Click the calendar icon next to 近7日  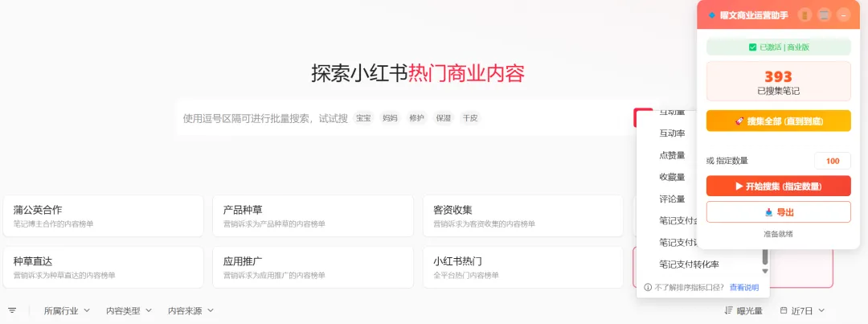coord(783,310)
